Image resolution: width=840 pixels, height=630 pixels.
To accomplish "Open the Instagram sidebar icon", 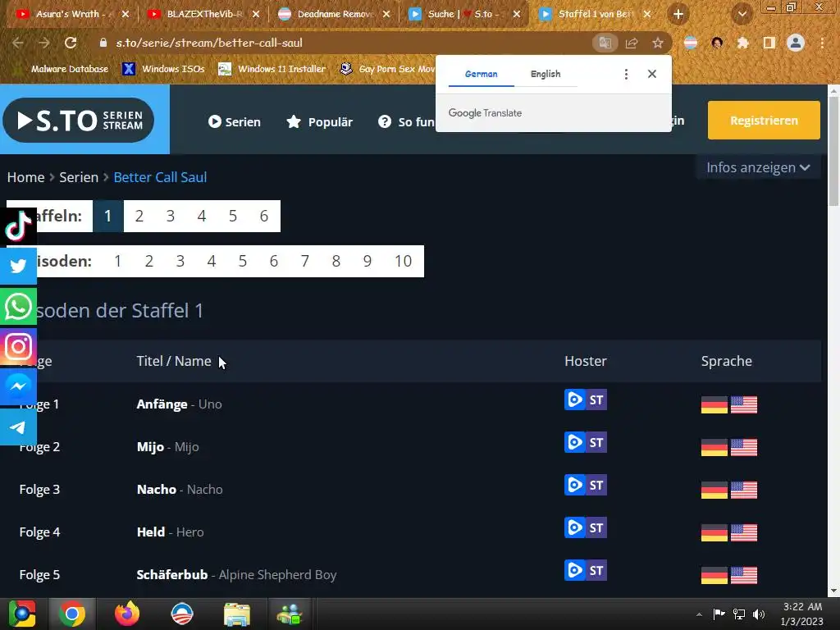I will (x=18, y=347).
